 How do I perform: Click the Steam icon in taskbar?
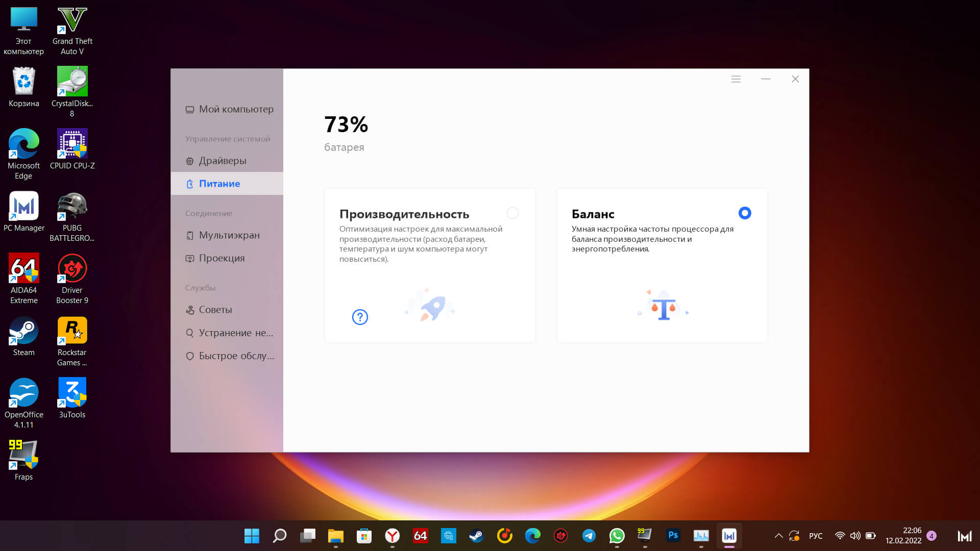tap(476, 536)
